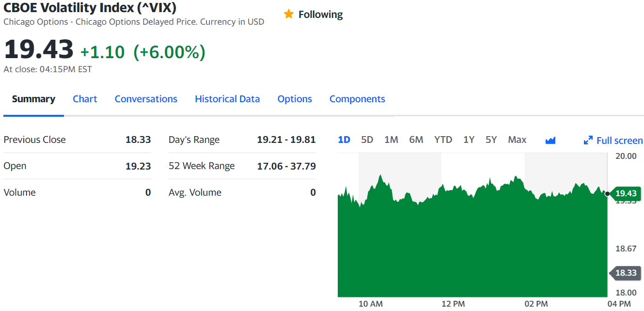644x311 pixels.
Task: Click the Avg. Volume label
Action: (x=195, y=192)
